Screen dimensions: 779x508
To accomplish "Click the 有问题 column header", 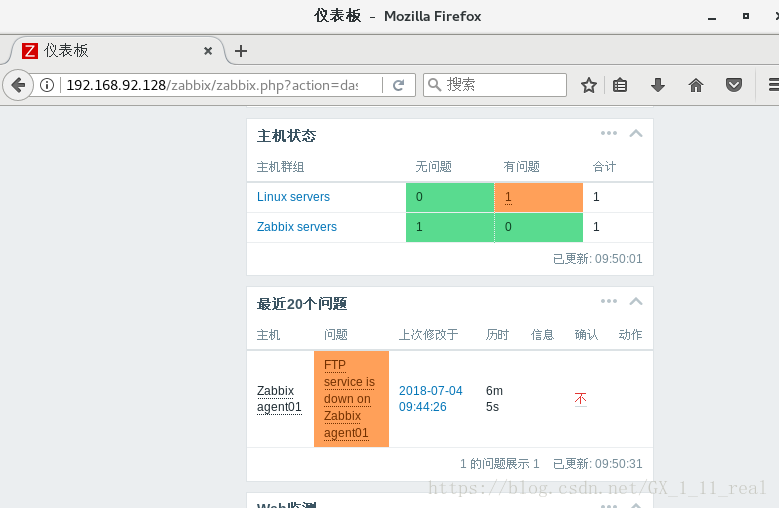I will coord(522,167).
